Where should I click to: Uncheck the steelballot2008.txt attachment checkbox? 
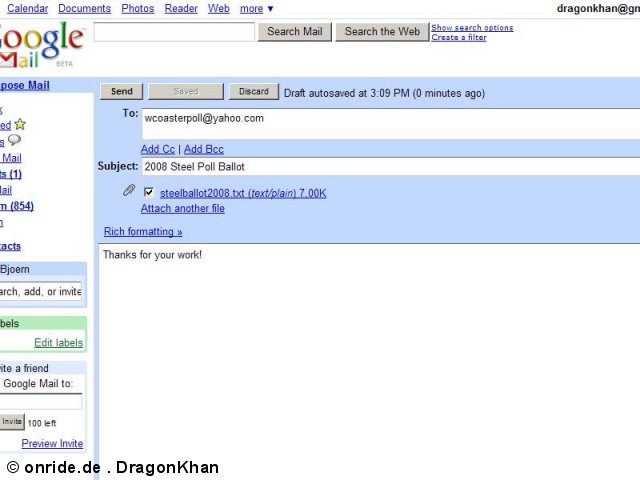coord(149,192)
